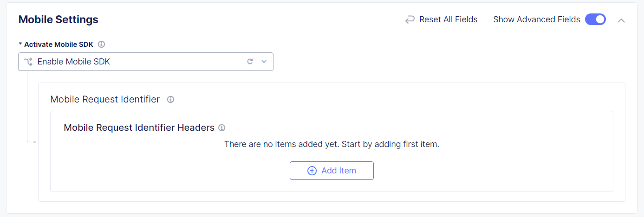This screenshot has height=217, width=644.
Task: Open info tooltip beside Activate Mobile SDK
Action: [x=102, y=45]
